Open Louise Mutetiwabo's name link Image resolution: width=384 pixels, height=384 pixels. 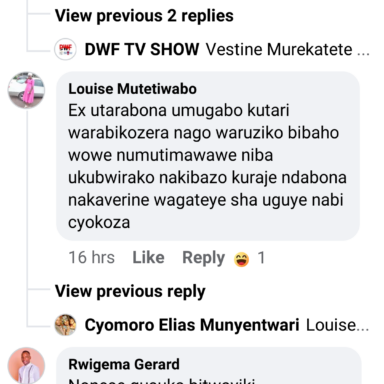(132, 89)
